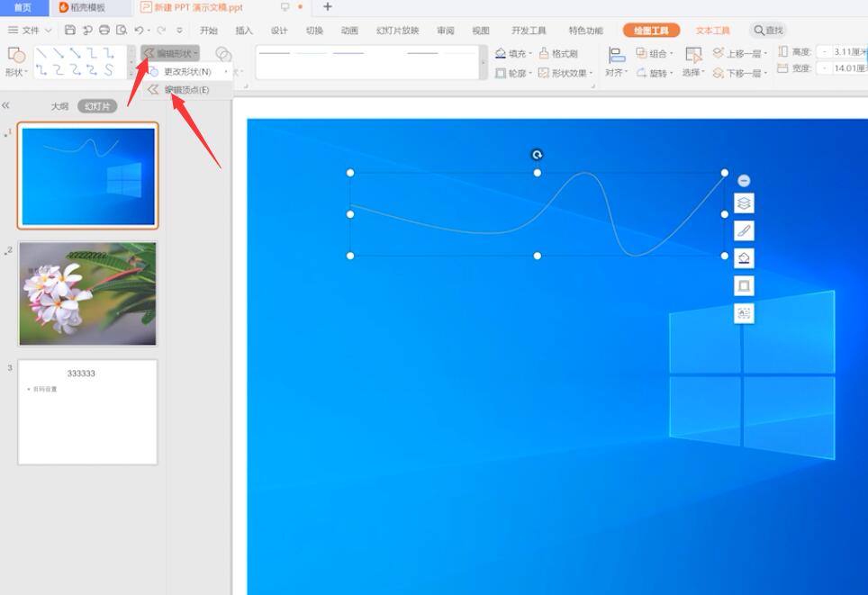Open the 设计 ribbon tab
Image resolution: width=868 pixels, height=595 pixels.
279,31
